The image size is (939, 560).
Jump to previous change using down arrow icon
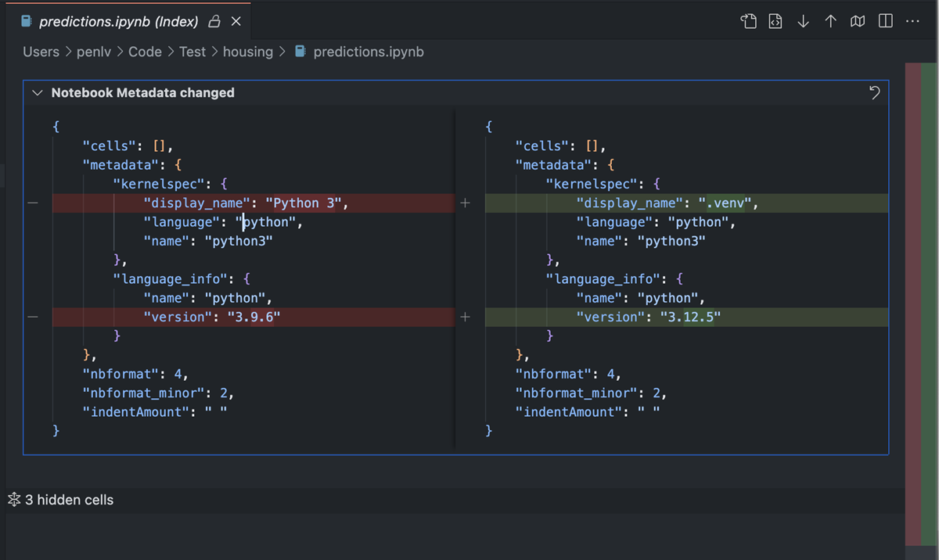pyautogui.click(x=803, y=21)
